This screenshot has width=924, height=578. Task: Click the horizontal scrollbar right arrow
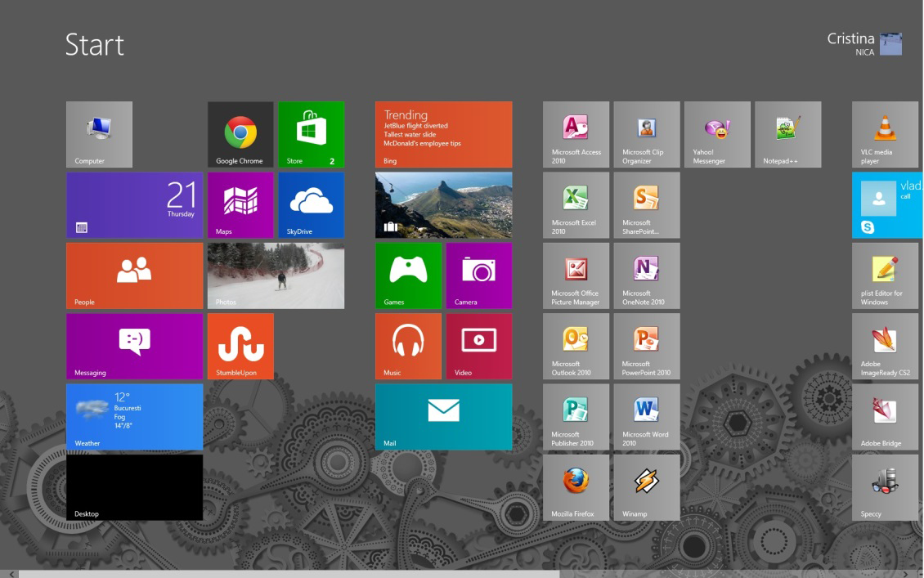point(906,574)
